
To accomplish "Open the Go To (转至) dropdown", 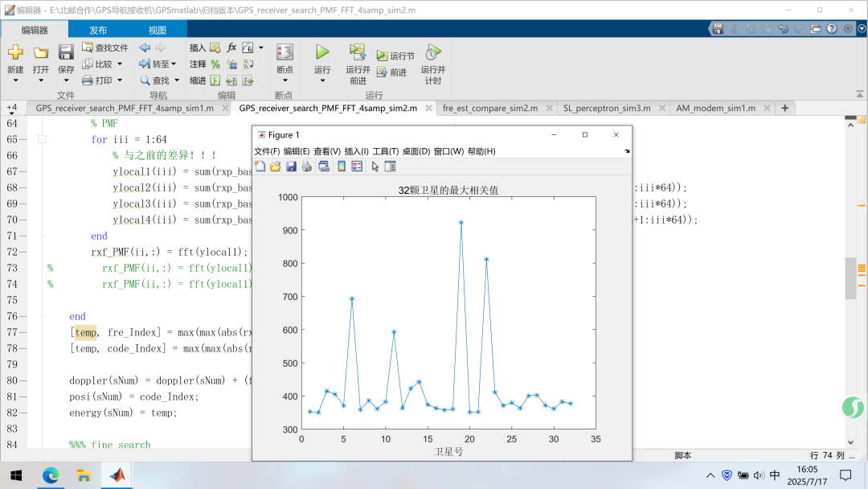I will pyautogui.click(x=174, y=64).
